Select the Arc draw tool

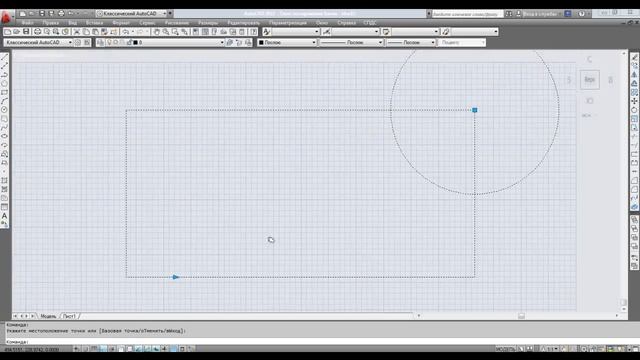(4, 101)
